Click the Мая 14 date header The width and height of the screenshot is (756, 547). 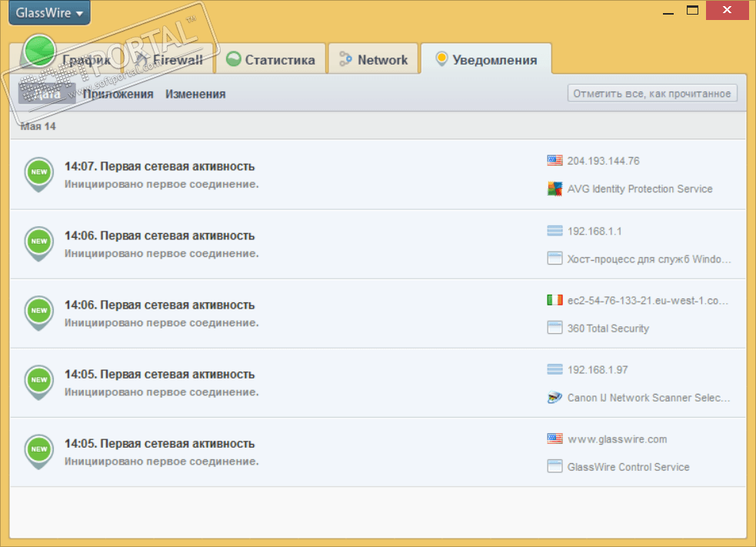click(38, 126)
